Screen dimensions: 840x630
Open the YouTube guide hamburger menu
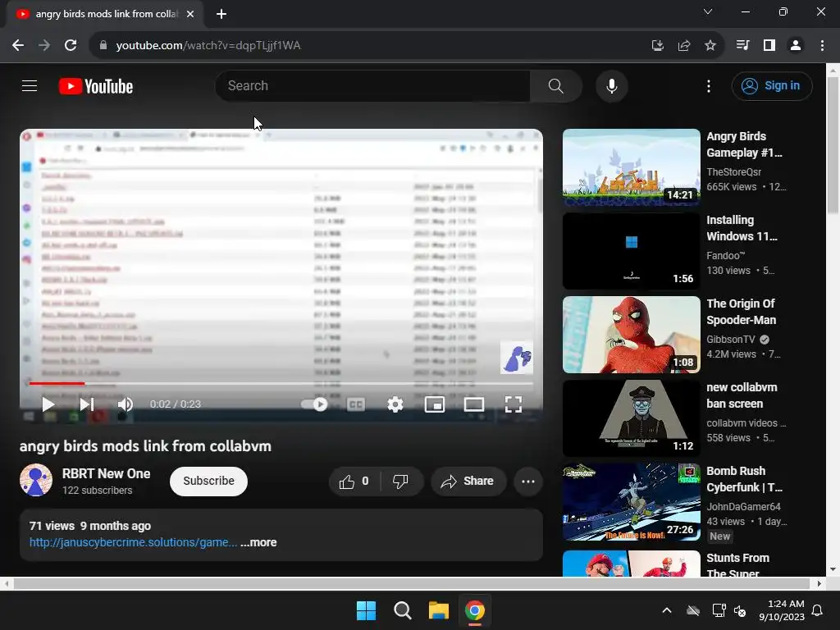point(30,85)
